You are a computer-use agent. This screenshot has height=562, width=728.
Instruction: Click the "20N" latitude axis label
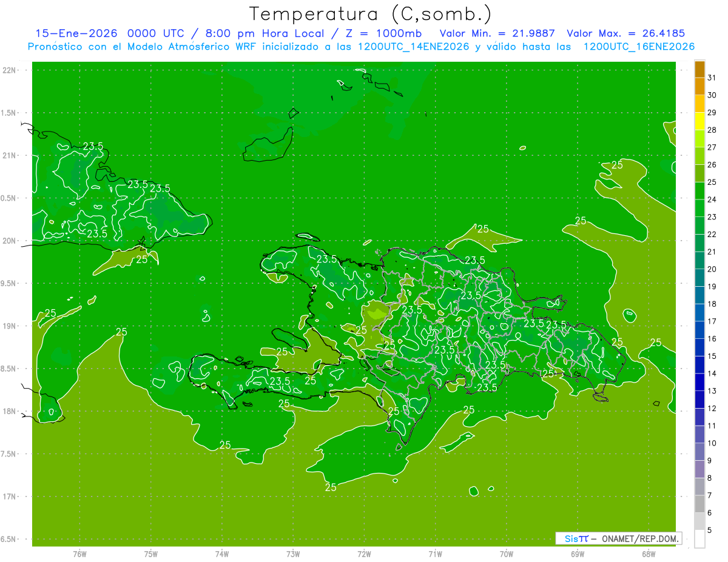pyautogui.click(x=10, y=241)
